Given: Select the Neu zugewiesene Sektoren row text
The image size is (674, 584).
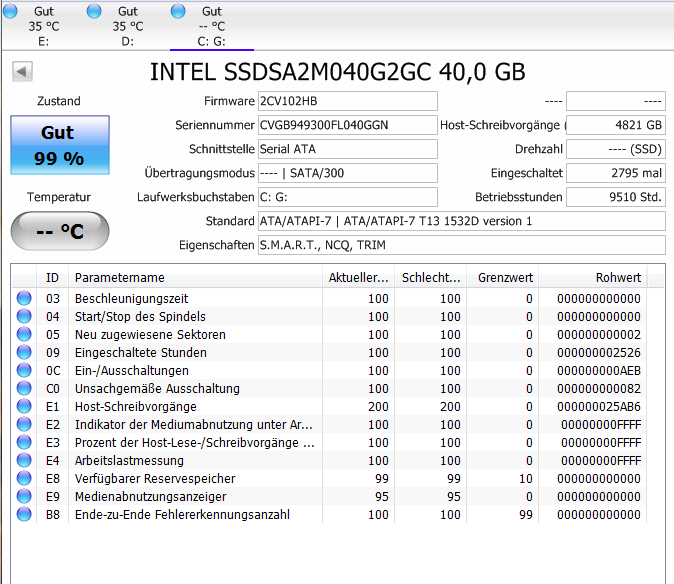Looking at the screenshot, I should point(150,335).
